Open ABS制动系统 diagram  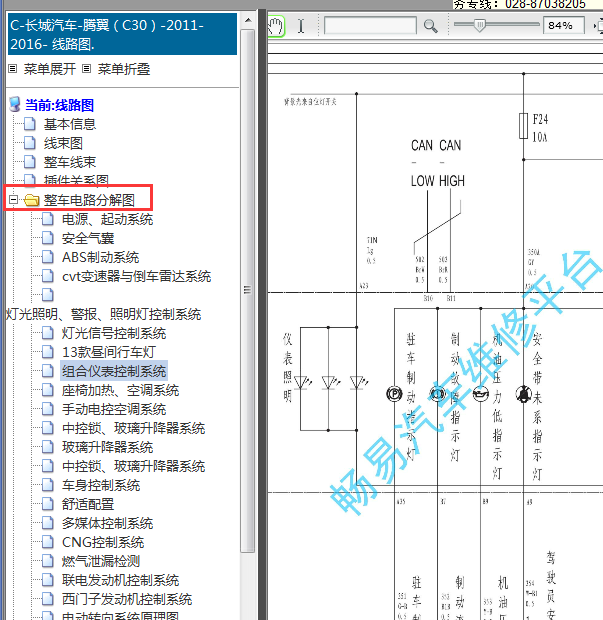coord(100,257)
